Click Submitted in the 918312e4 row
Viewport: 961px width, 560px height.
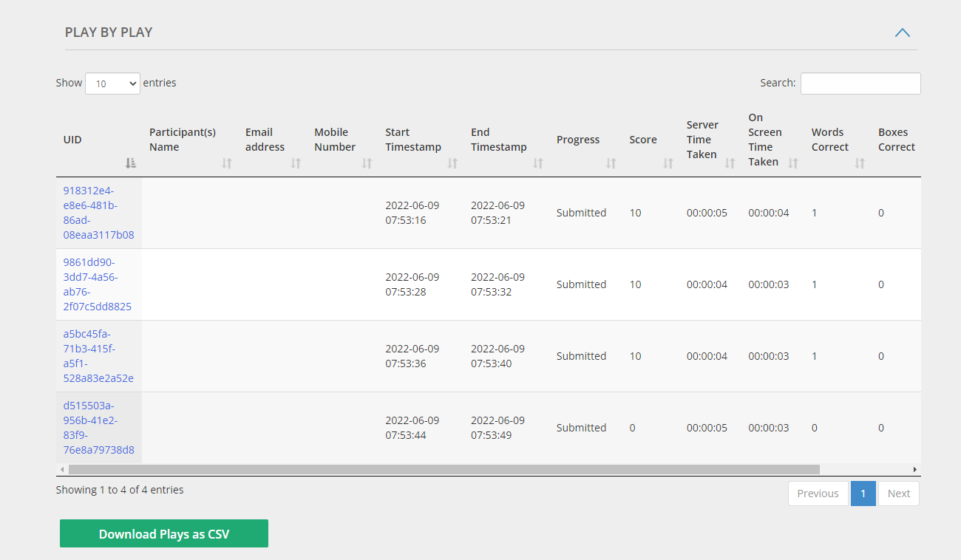coord(581,213)
